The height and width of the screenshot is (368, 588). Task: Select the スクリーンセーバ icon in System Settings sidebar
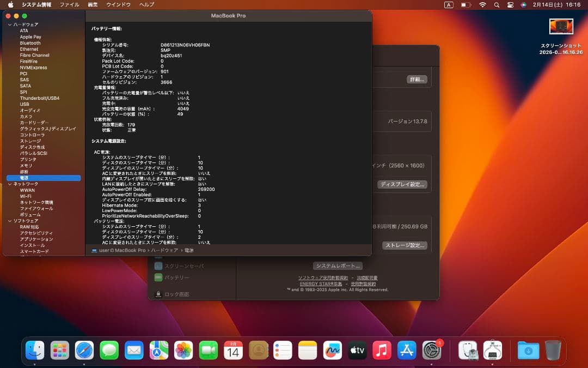click(x=160, y=266)
